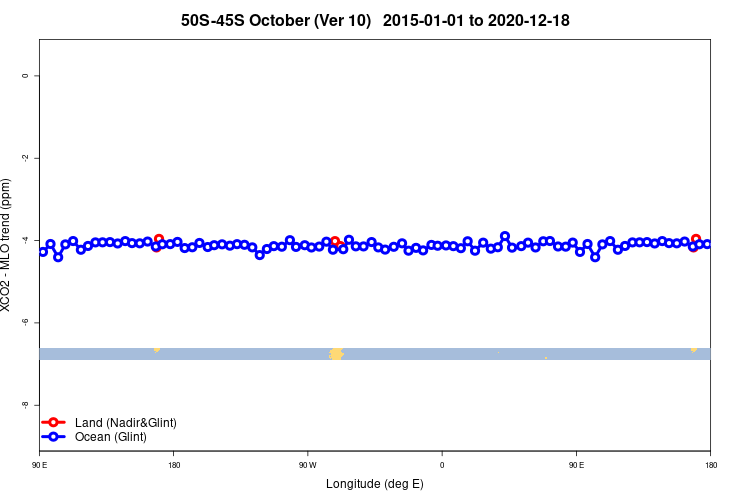Select the red land data point near 180
The height and width of the screenshot is (500, 750).
(159, 238)
